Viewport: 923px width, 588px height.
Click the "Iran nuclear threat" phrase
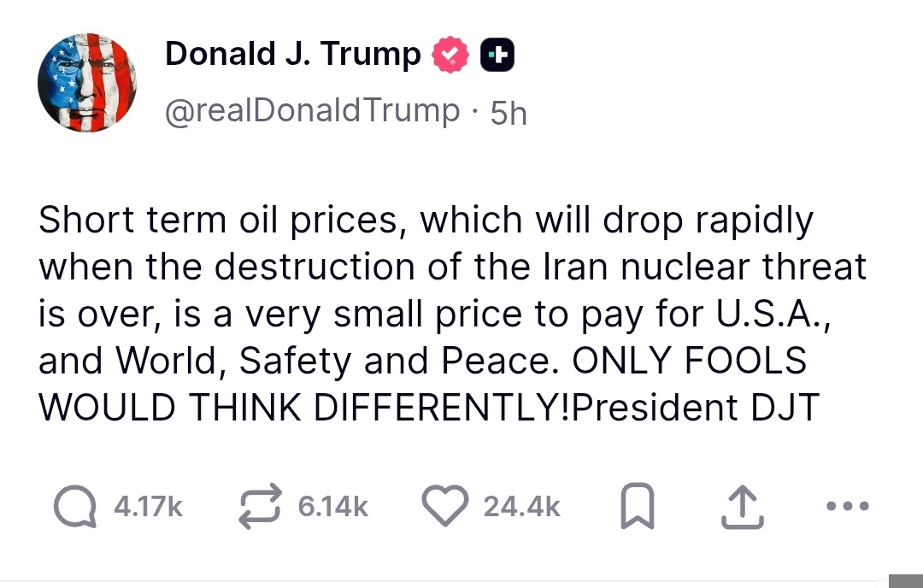pos(705,268)
